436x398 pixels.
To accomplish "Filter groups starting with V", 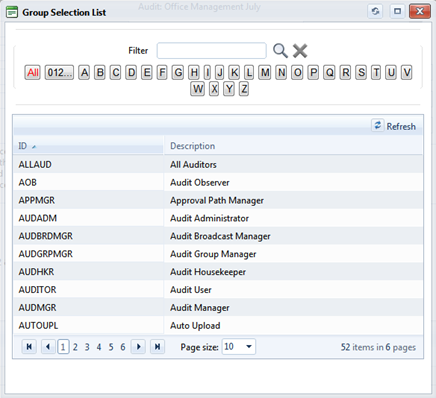I will click(407, 72).
